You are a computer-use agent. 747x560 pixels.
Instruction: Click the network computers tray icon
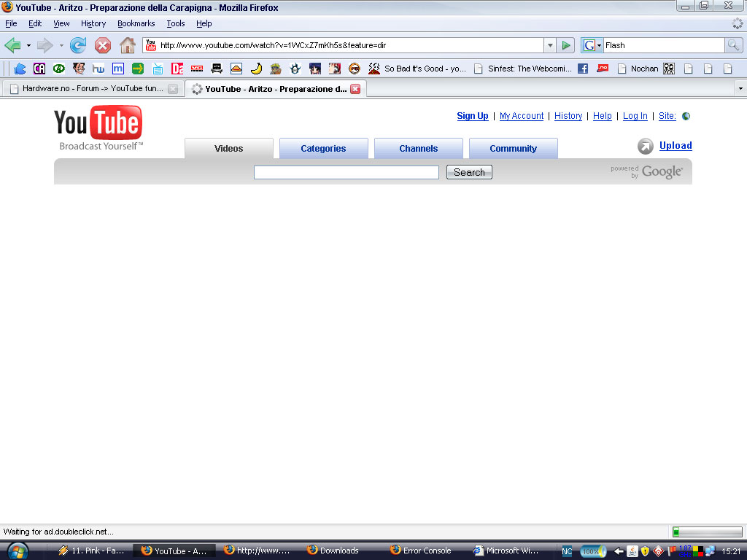(711, 551)
